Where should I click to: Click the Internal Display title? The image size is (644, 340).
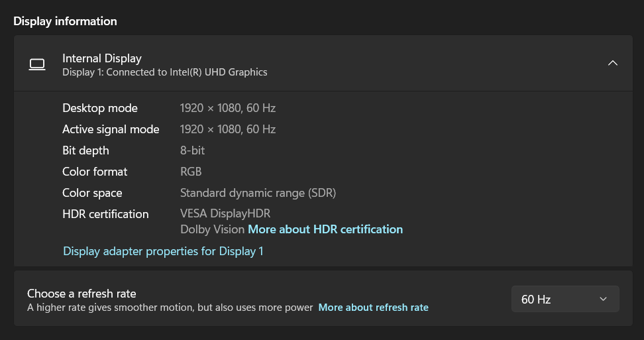tap(102, 58)
